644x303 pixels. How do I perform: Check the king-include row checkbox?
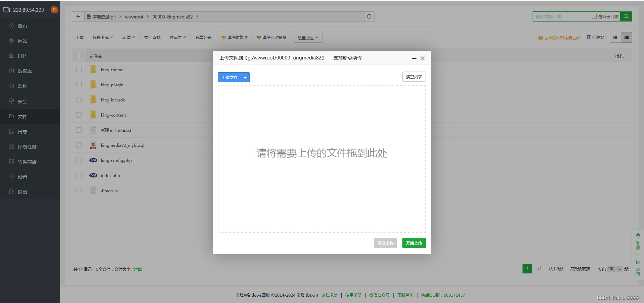click(x=79, y=100)
